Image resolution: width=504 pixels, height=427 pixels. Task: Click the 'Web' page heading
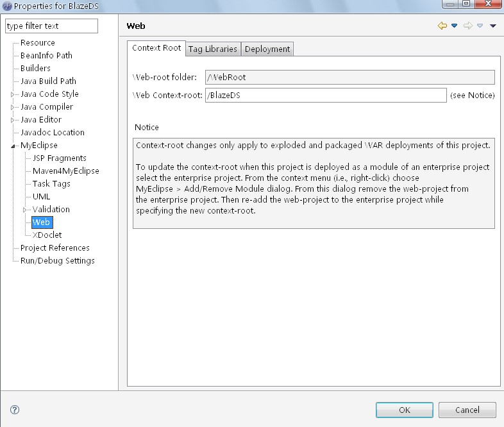tap(136, 26)
